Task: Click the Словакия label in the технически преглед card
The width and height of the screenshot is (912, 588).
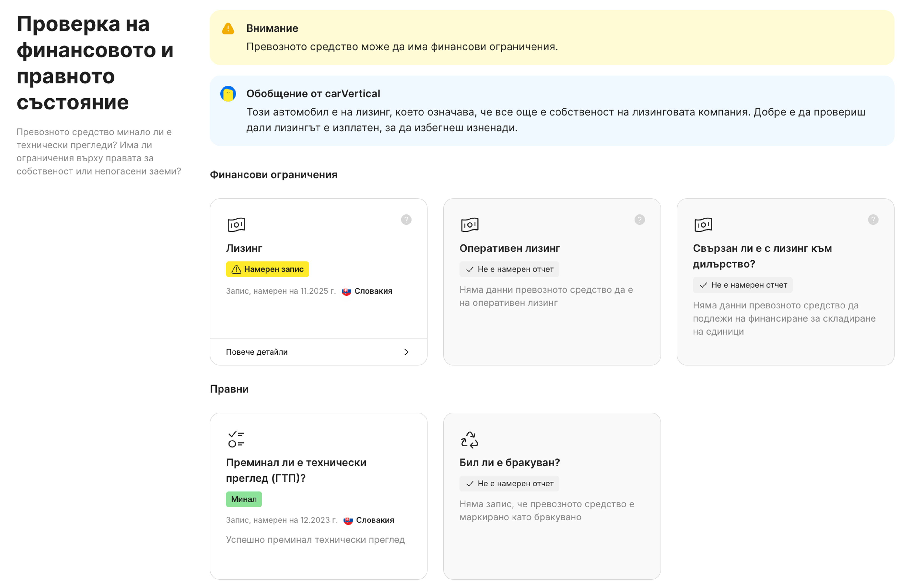Action: point(375,520)
